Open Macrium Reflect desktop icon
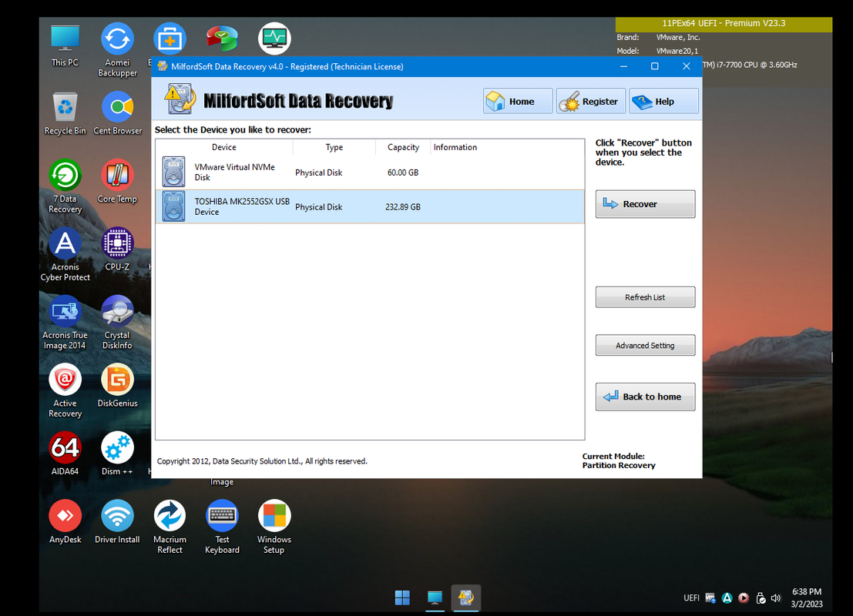The width and height of the screenshot is (853, 616). (170, 526)
